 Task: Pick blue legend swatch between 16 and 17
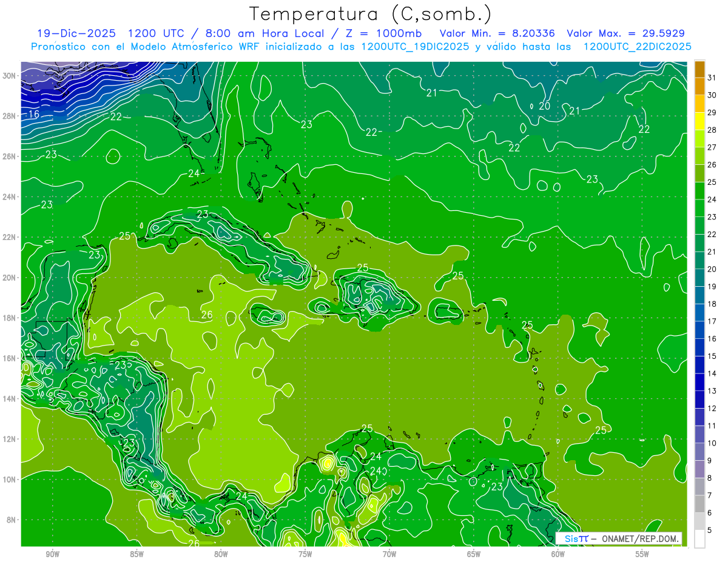(699, 330)
